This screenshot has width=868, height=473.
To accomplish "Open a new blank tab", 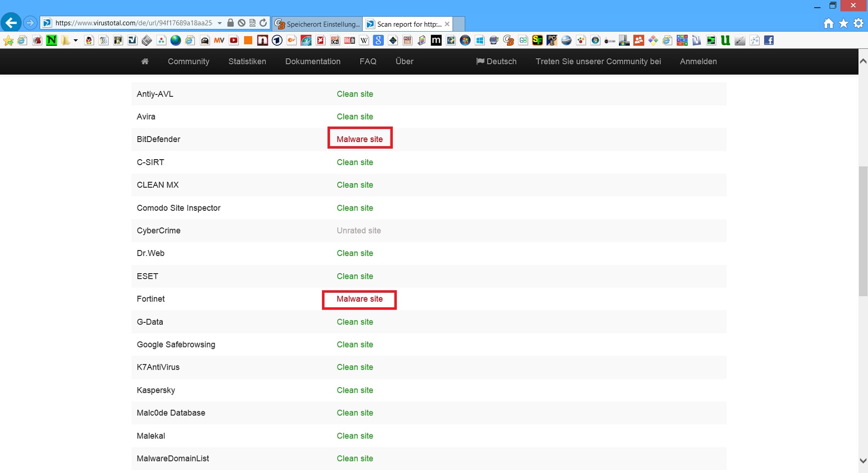I will click(459, 24).
